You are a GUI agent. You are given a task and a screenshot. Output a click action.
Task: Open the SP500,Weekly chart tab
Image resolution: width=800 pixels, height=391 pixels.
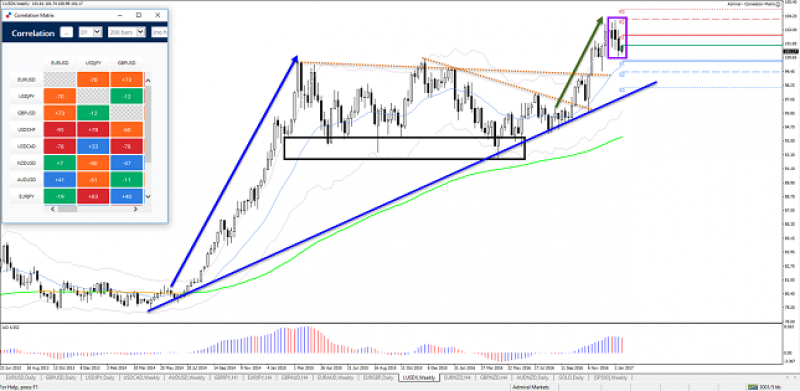611,378
